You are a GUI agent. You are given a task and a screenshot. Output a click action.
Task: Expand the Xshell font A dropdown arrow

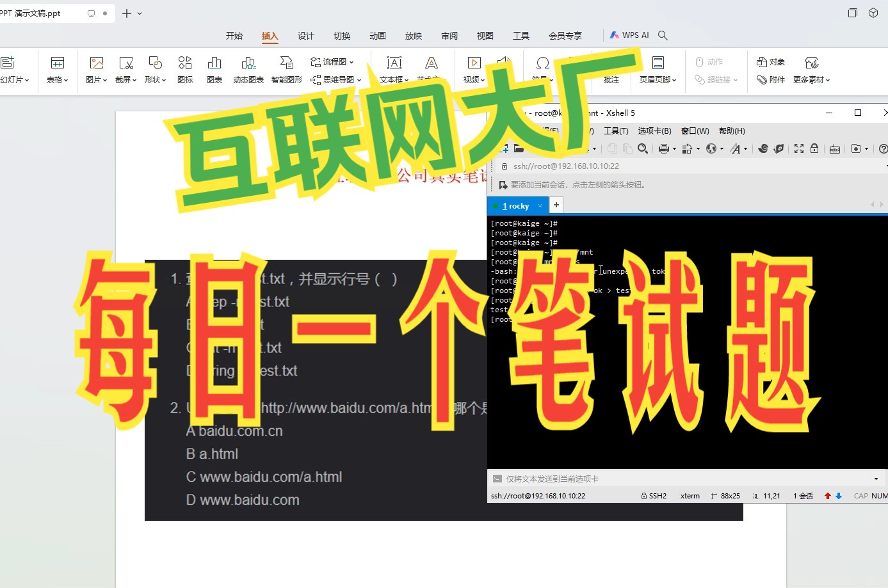(746, 149)
